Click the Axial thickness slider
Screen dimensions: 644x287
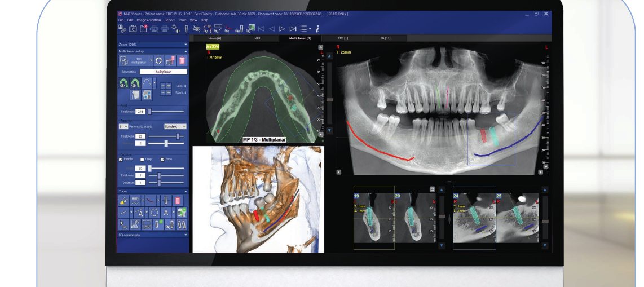click(x=166, y=112)
